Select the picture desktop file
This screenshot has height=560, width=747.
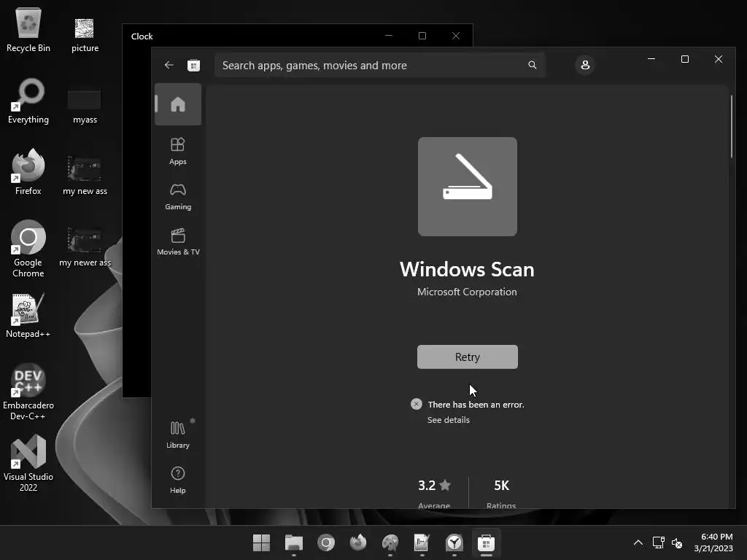[85, 35]
